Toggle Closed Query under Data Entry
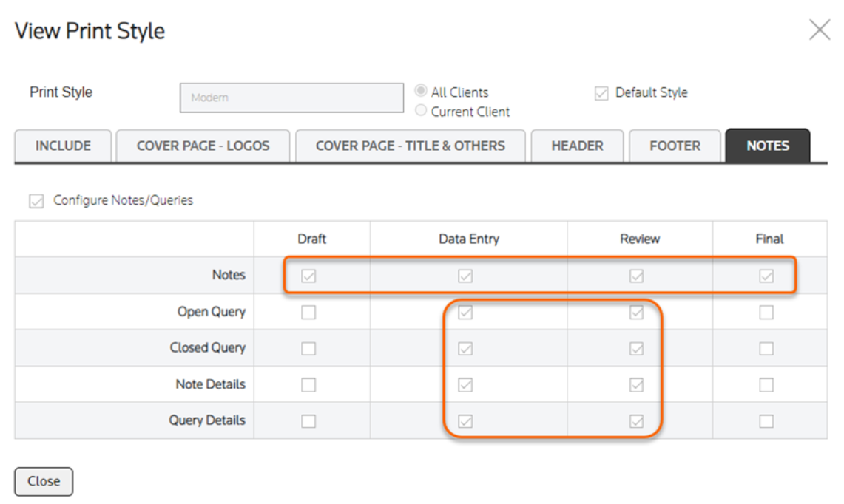 click(465, 348)
